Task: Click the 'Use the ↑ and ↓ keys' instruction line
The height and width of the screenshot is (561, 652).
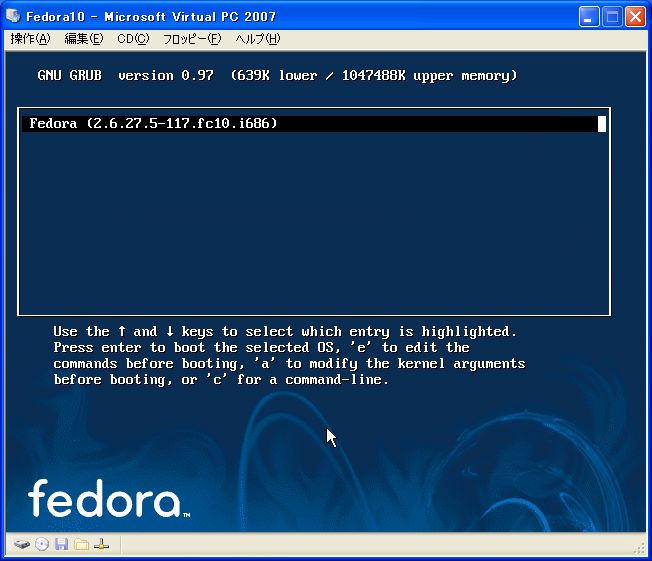Action: [x=285, y=331]
